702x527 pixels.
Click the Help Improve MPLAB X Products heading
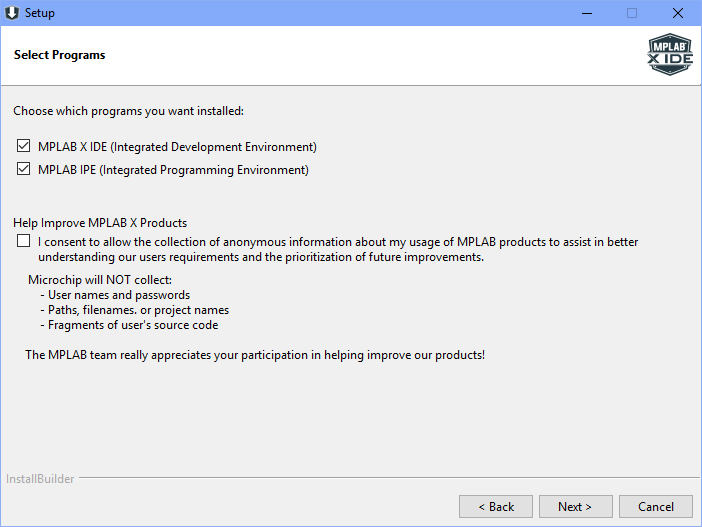[100, 223]
